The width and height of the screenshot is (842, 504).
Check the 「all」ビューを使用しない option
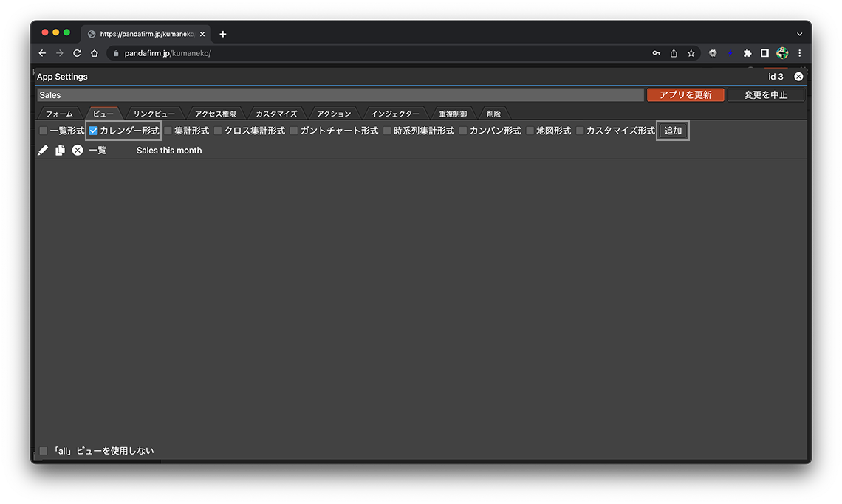tap(44, 451)
